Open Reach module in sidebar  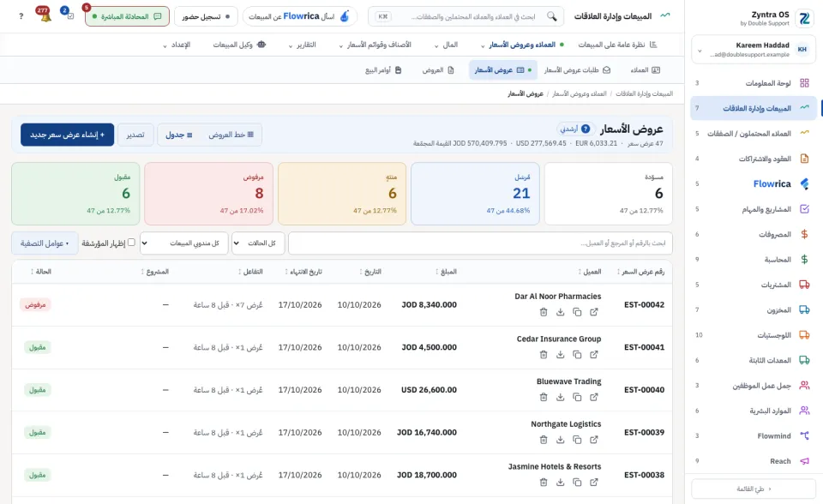[754, 461]
